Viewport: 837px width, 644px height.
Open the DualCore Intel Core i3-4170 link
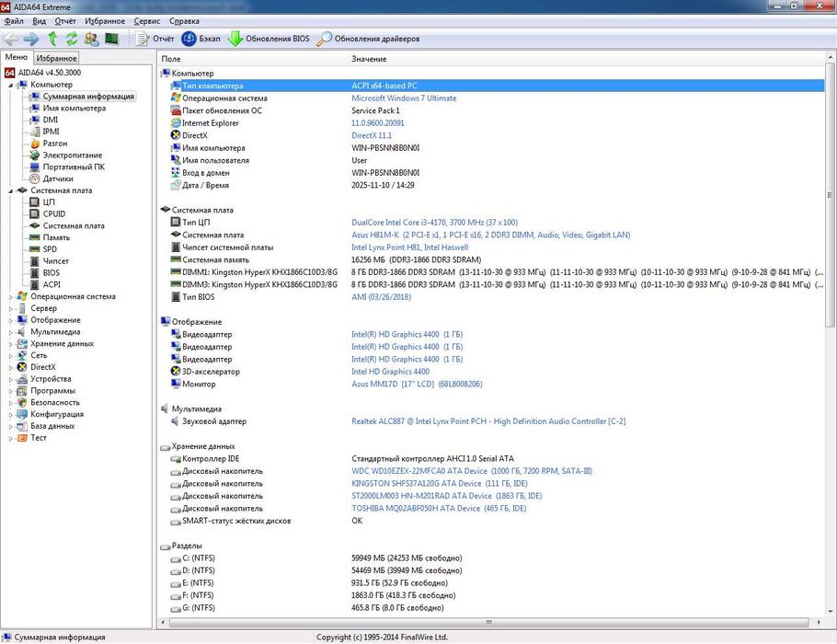[434, 222]
